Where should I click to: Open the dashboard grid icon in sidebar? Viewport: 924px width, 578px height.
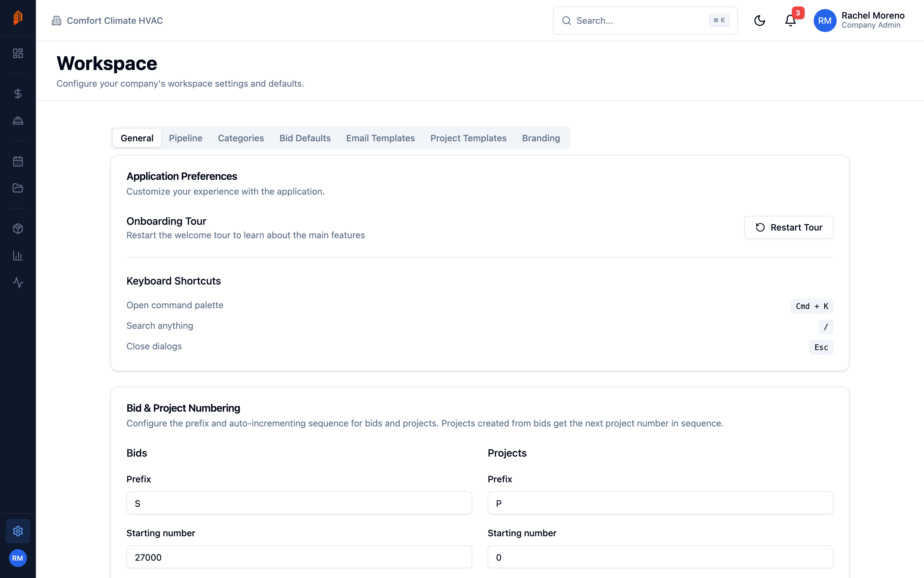pos(18,53)
